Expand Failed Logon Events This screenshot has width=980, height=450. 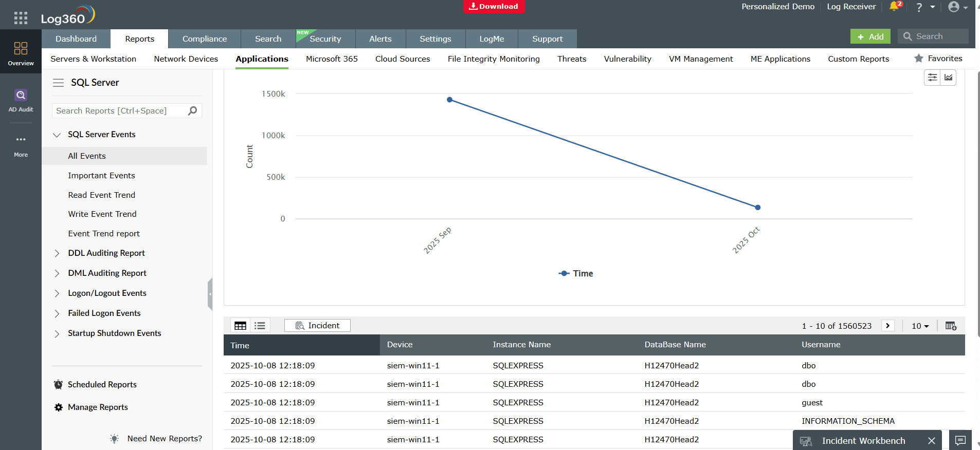[57, 313]
